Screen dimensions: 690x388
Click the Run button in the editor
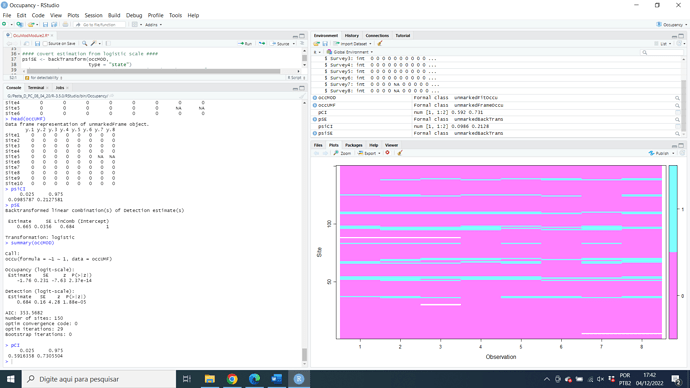(245, 44)
